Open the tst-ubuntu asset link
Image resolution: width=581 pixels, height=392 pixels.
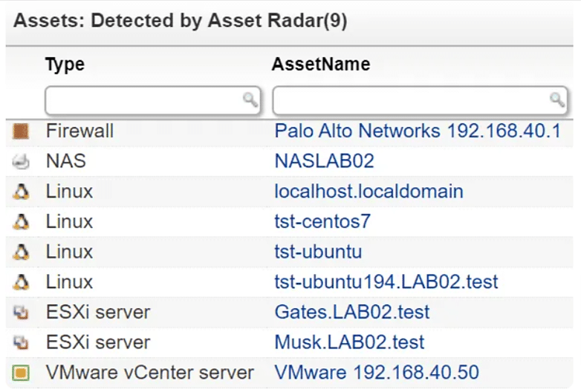(318, 252)
